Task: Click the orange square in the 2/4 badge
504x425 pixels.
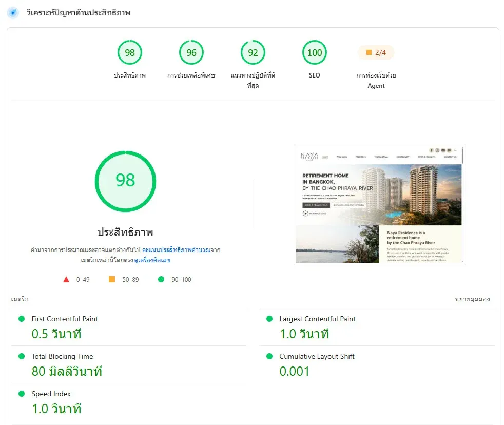Action: click(x=369, y=52)
